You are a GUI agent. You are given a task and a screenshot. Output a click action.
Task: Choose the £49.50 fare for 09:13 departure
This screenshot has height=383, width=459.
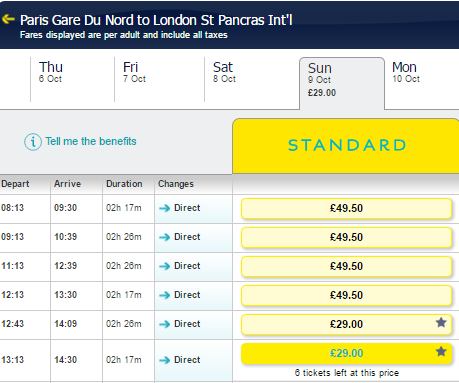pyautogui.click(x=346, y=237)
